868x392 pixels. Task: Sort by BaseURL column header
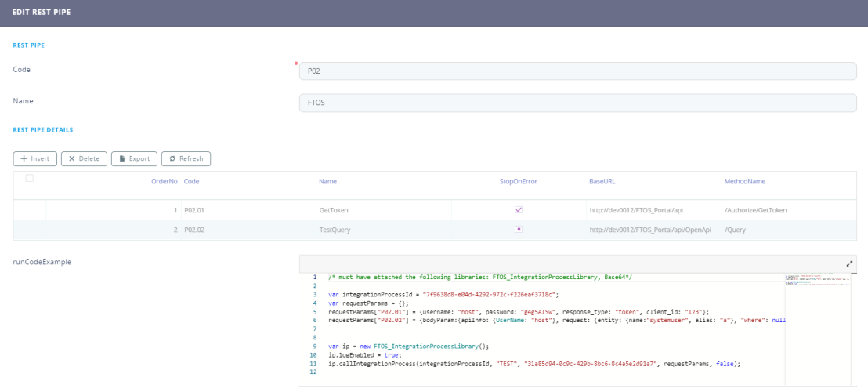click(602, 181)
